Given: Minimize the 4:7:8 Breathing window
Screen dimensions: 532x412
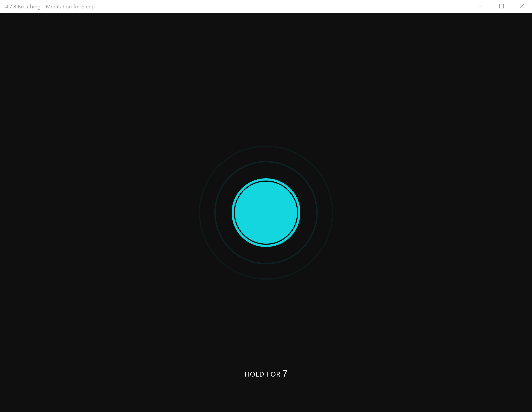Looking at the screenshot, I should tap(481, 6).
